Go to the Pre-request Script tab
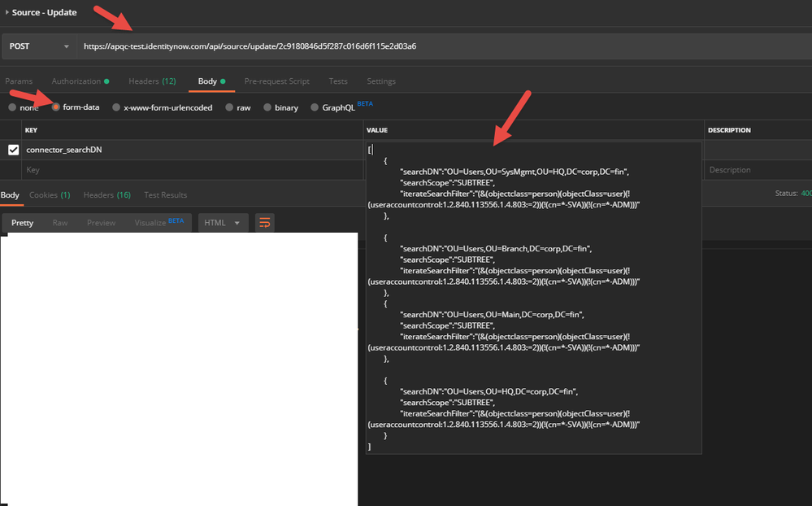 tap(276, 81)
